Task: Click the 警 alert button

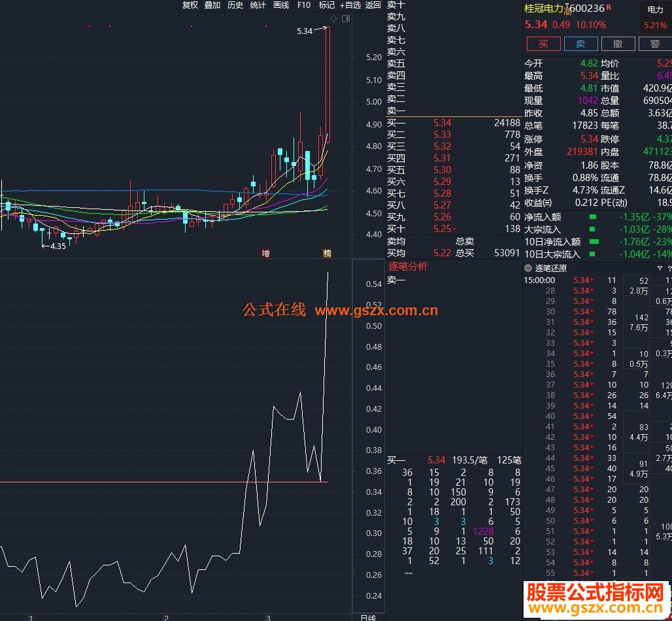Action: (x=655, y=44)
